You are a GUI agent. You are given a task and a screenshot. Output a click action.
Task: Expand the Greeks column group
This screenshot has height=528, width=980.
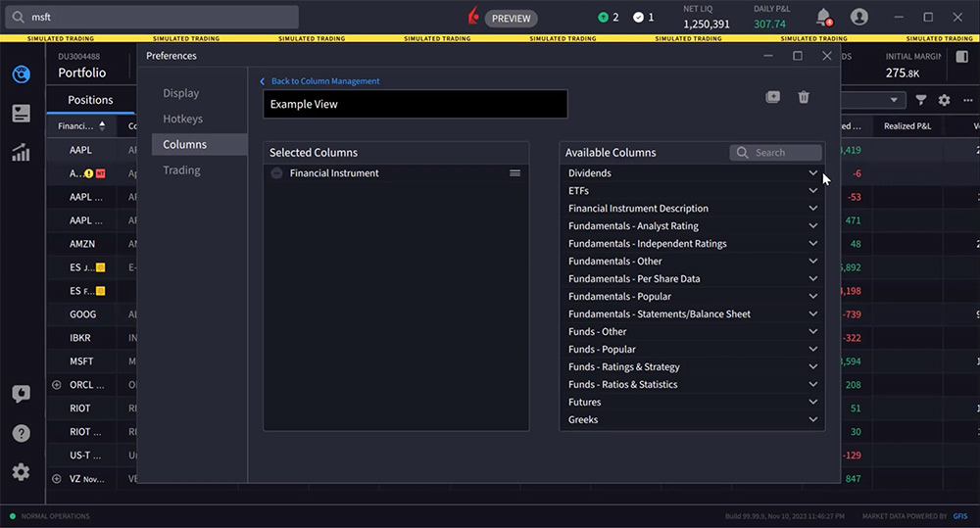pos(812,420)
